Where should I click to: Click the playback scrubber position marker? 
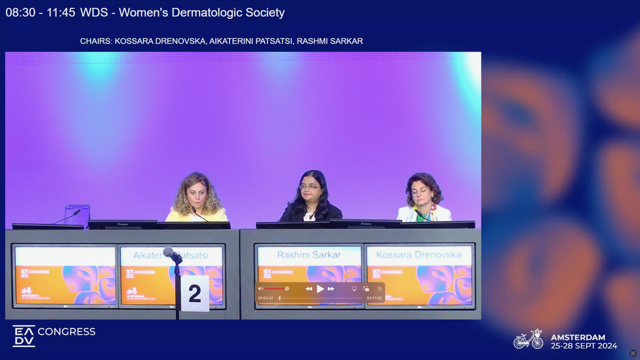tap(280, 298)
